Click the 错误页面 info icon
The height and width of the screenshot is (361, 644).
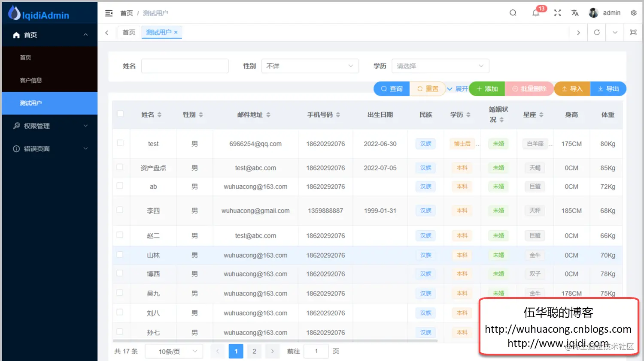tap(16, 149)
